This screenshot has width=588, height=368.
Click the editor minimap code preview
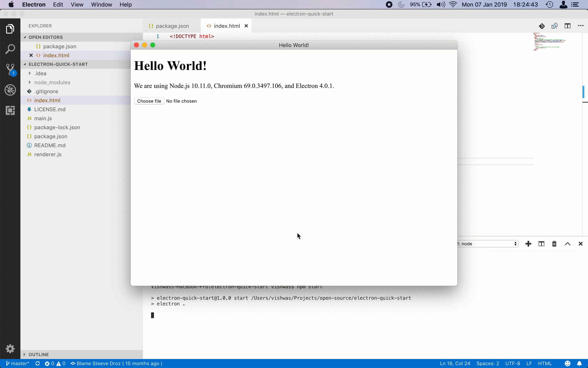point(550,42)
